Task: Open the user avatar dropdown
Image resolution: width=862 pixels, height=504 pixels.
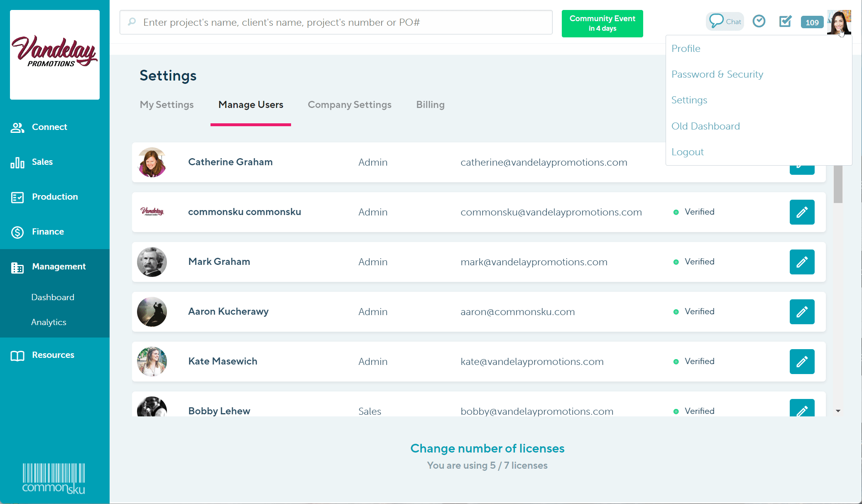Action: [x=839, y=22]
